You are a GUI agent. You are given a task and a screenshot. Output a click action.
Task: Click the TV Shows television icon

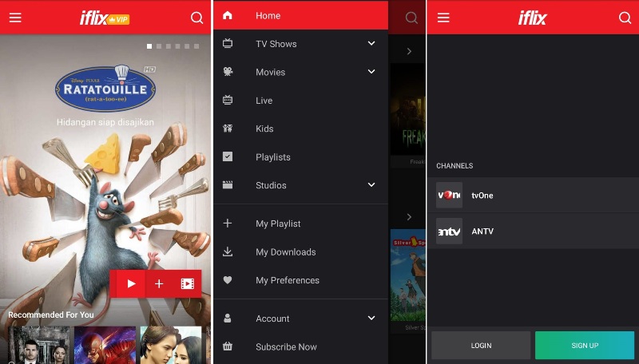[x=228, y=43]
